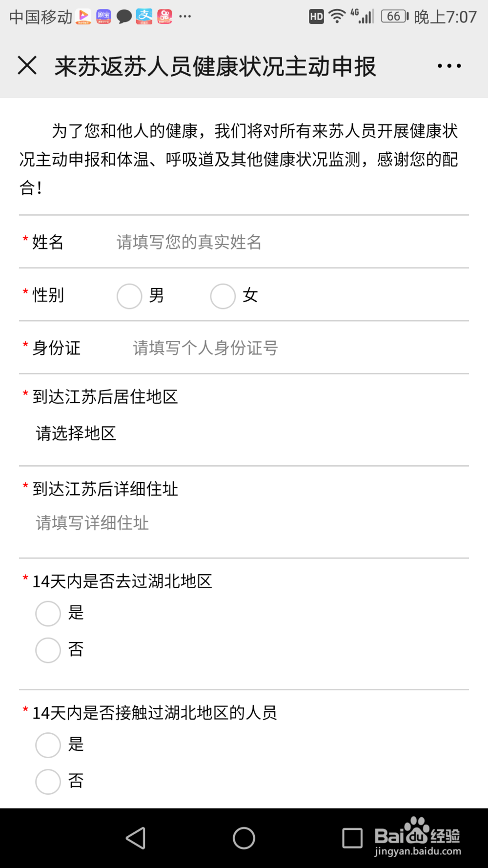Tap the chat bubble notification icon
The image size is (488, 868).
coord(124,17)
